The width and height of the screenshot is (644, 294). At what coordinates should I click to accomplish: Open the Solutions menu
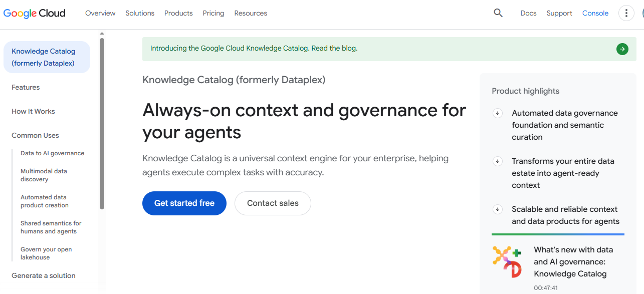(140, 13)
